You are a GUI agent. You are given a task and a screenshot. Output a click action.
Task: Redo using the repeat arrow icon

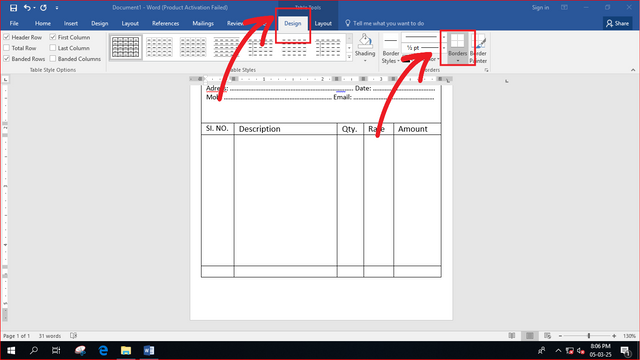point(43,7)
